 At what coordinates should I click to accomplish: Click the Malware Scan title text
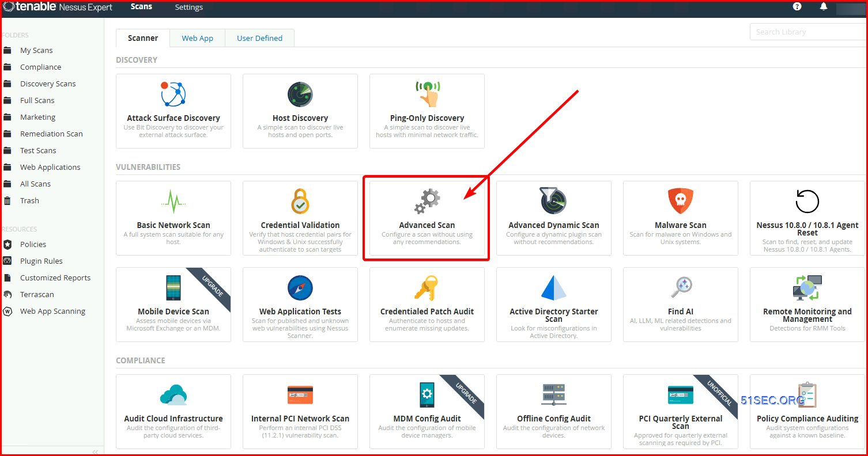coord(681,225)
